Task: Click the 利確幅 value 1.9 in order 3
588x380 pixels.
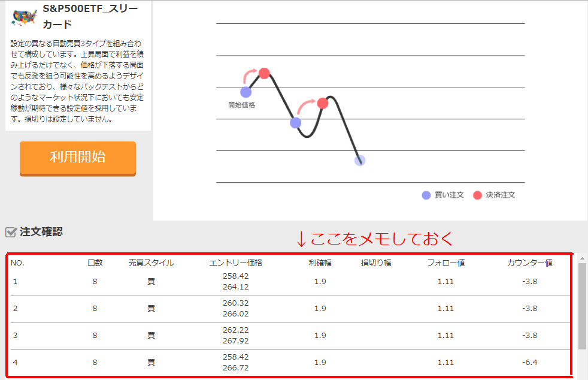Action: click(320, 335)
